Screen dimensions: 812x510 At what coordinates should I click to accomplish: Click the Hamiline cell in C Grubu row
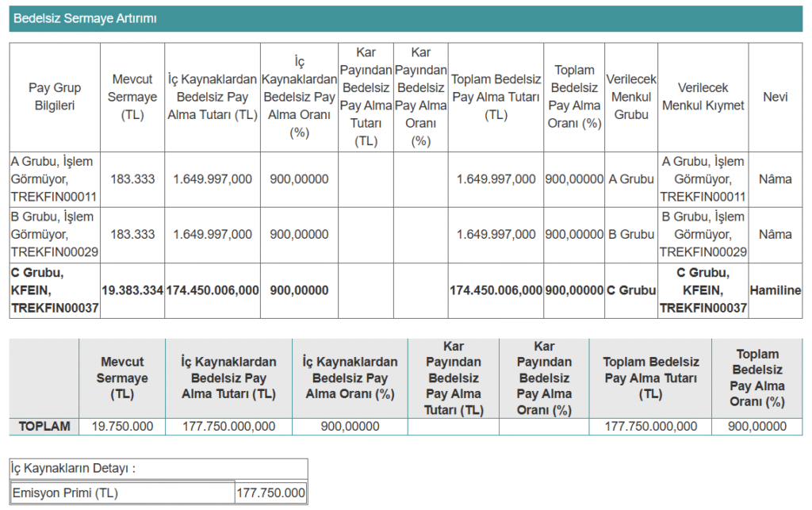[775, 290]
